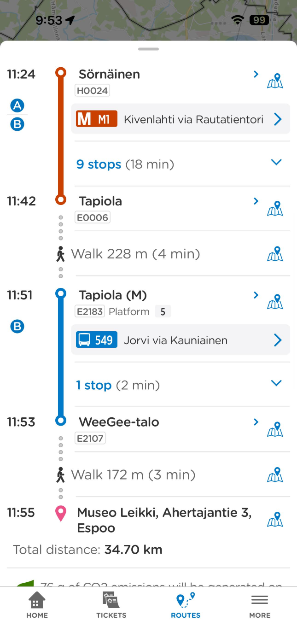Switch to the Home tab
Screen dimensions: 297x644
37,605
